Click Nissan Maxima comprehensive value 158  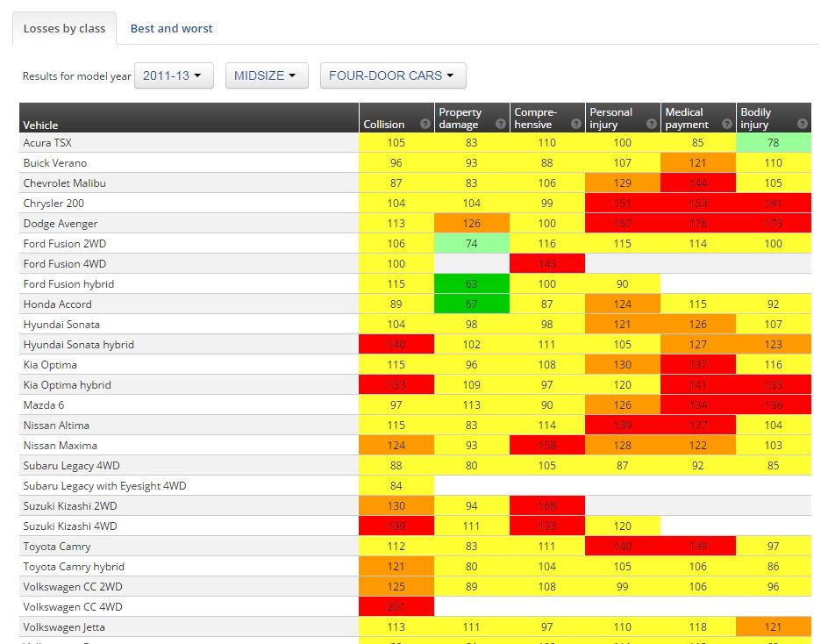pos(547,446)
